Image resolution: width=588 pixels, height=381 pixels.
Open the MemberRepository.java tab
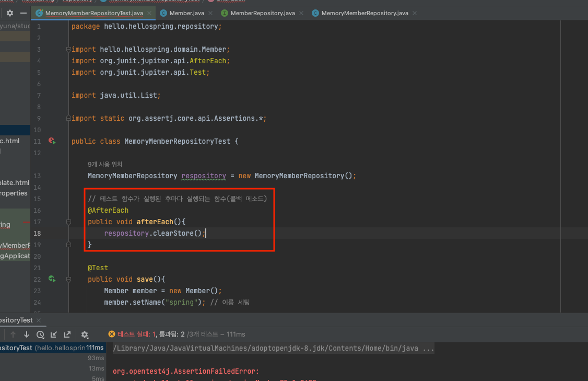pos(263,13)
